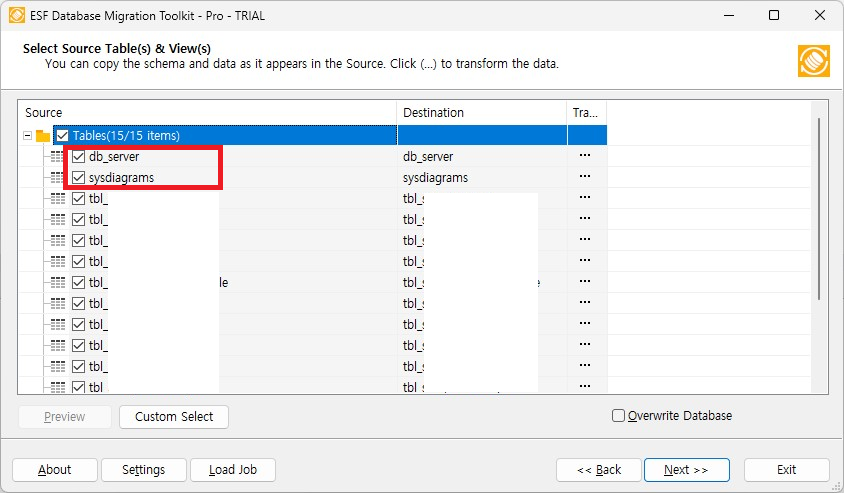The width and height of the screenshot is (844, 493).
Task: Go back with the << Back button
Action: point(599,470)
